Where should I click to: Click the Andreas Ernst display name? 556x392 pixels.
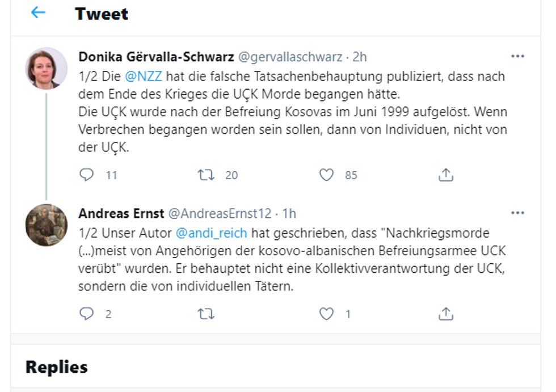pyautogui.click(x=121, y=213)
